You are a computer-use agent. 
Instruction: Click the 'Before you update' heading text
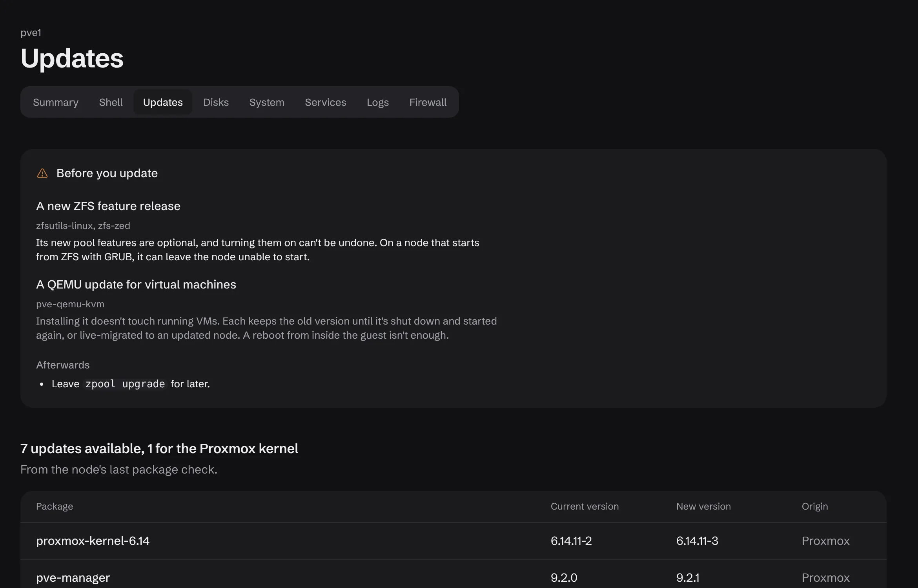pos(107,173)
